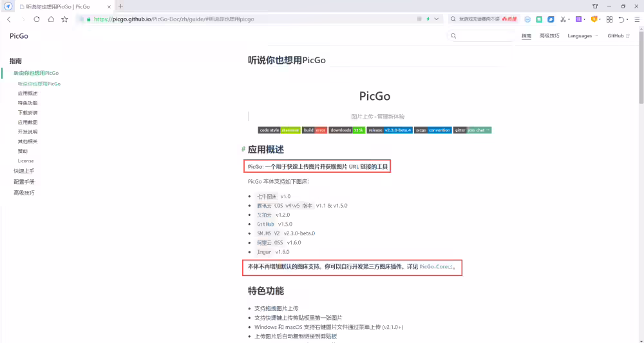This screenshot has width=644, height=343.
Task: Click the green lightning speed-mode icon
Action: 428,19
